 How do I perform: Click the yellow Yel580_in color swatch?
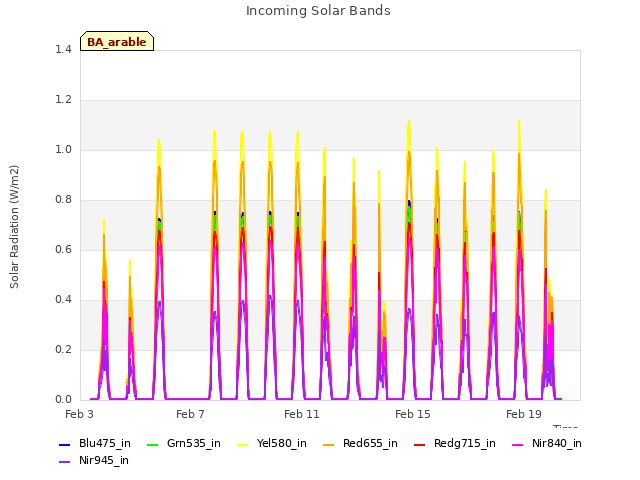(x=242, y=444)
